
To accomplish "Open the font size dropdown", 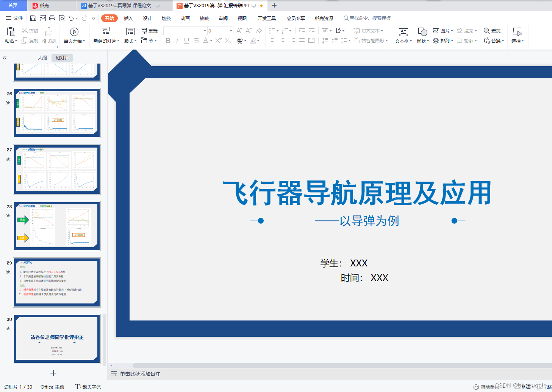I will pyautogui.click(x=230, y=31).
